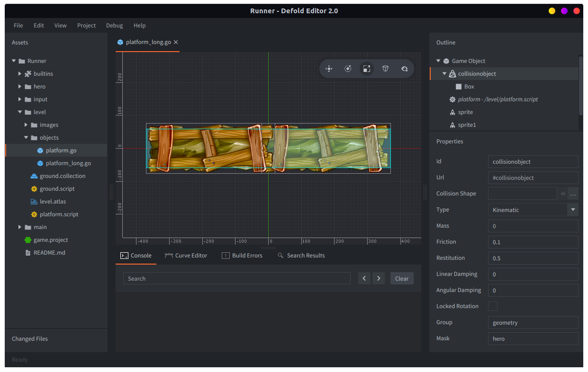Collapse the objects folder in Assets
The image size is (588, 372).
tap(27, 138)
